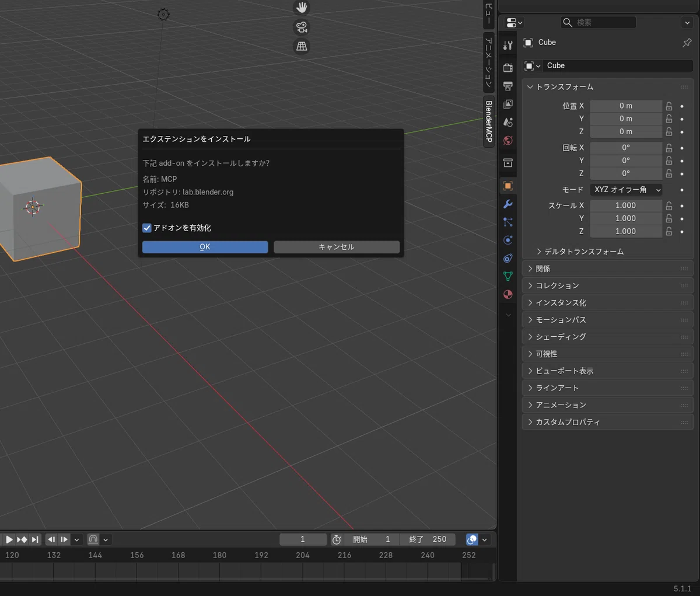
Task: Open the Output properties tab
Action: (x=508, y=86)
